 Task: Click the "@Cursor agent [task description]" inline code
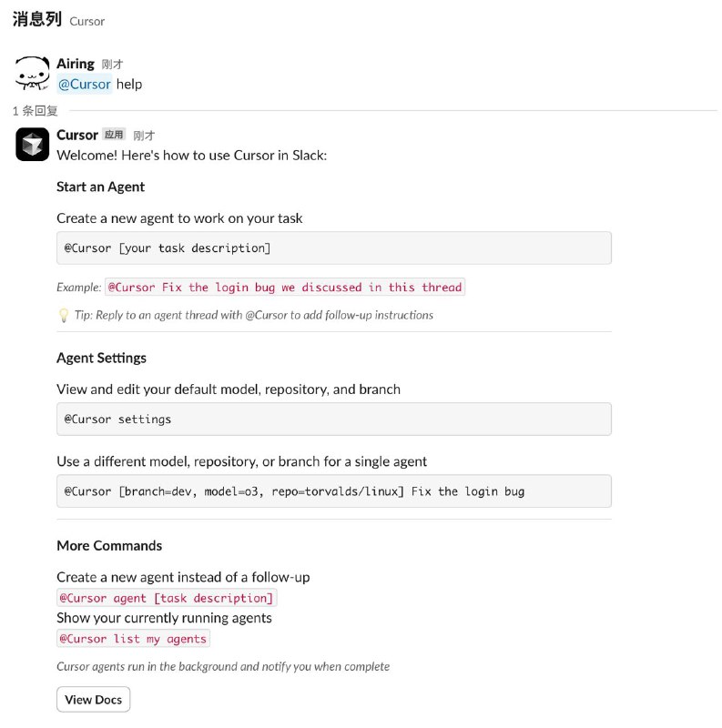click(167, 598)
